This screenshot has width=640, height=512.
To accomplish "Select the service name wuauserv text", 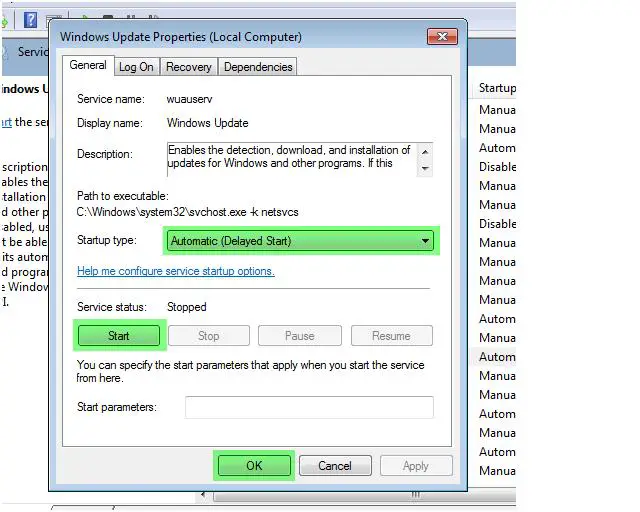I will point(189,99).
